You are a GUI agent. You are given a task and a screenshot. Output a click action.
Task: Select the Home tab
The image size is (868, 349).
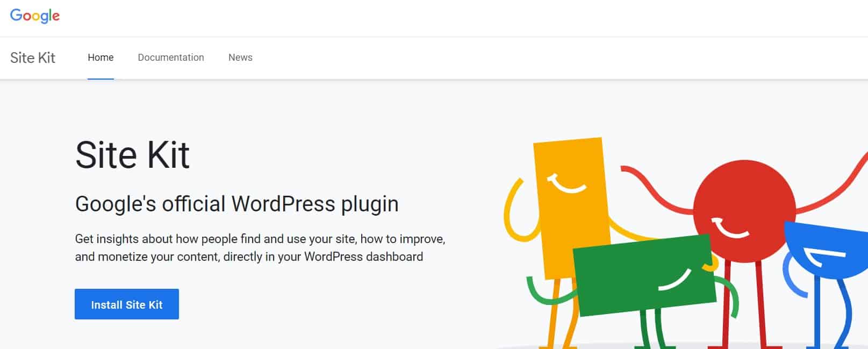coord(101,58)
